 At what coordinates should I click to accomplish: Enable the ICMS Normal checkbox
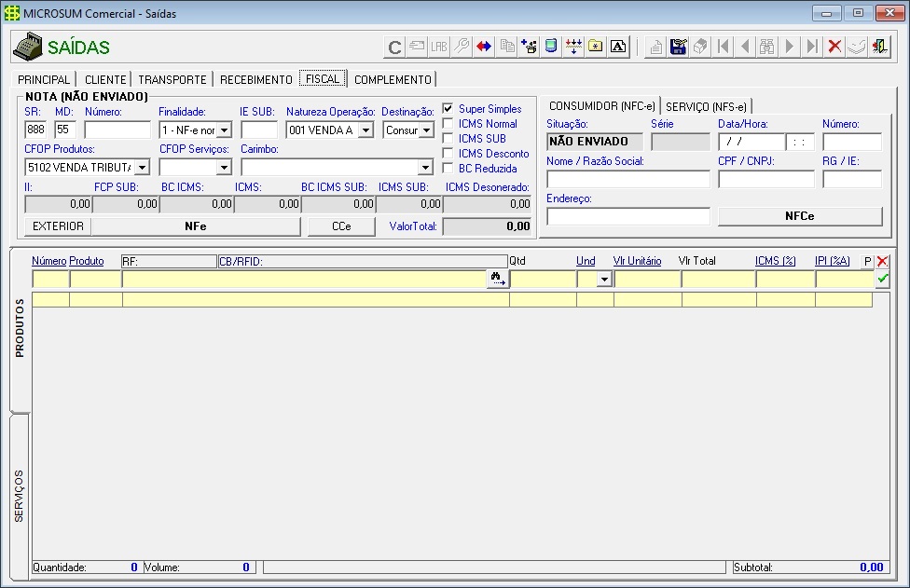pyautogui.click(x=448, y=124)
